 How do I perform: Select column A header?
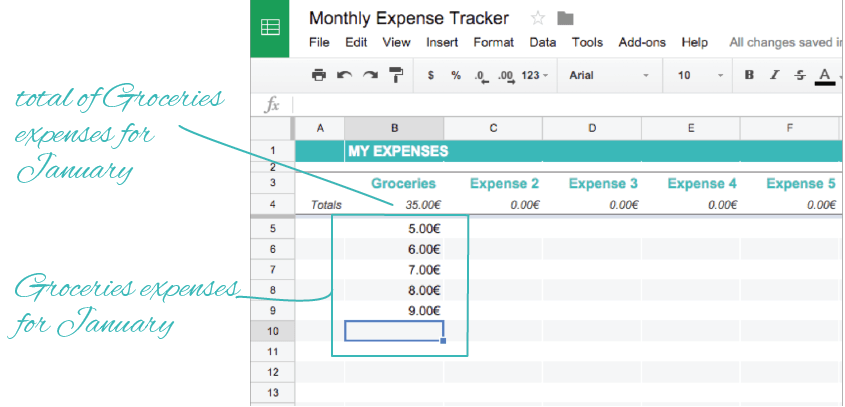320,128
